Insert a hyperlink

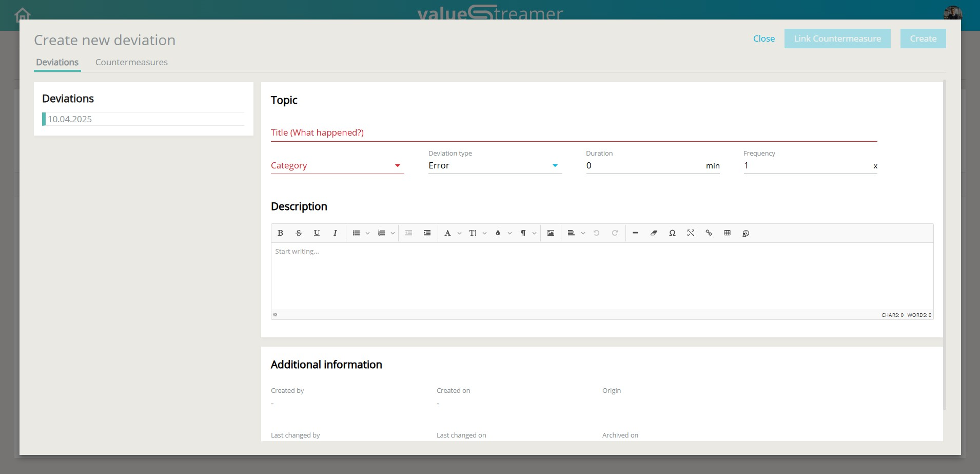(x=709, y=233)
